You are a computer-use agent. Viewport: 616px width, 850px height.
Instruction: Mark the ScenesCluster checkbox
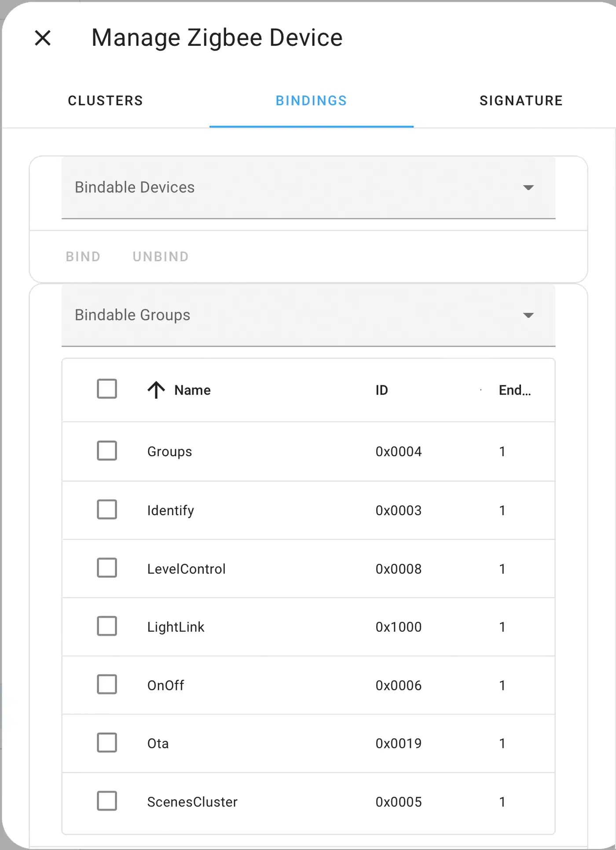point(107,801)
